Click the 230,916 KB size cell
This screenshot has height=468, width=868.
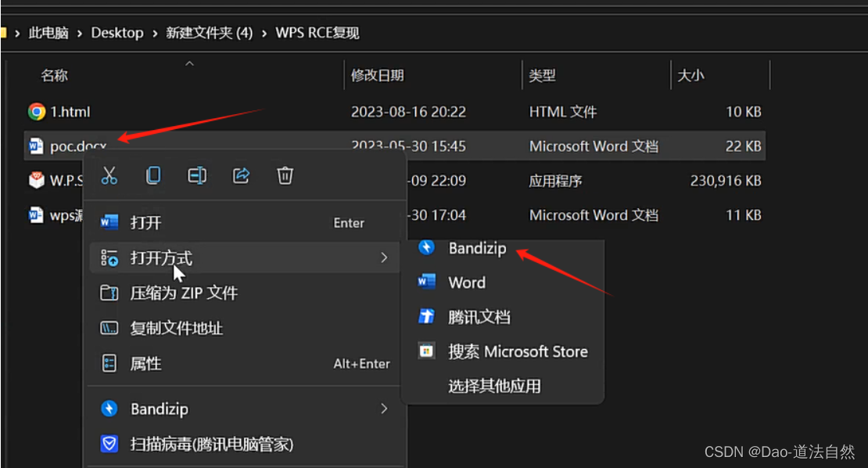point(726,181)
